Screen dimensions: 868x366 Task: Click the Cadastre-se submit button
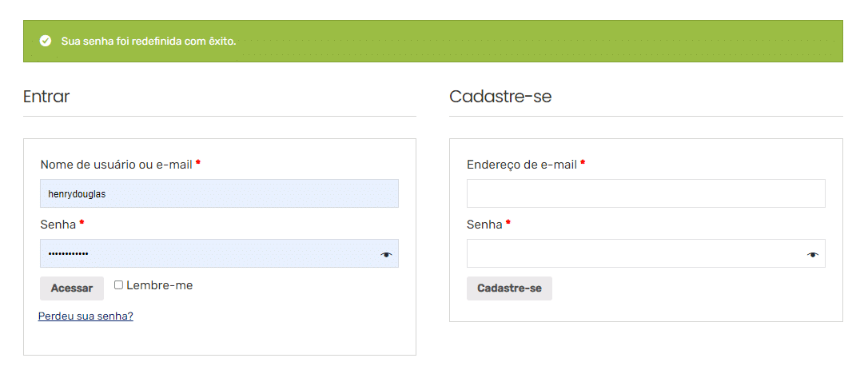tap(509, 288)
